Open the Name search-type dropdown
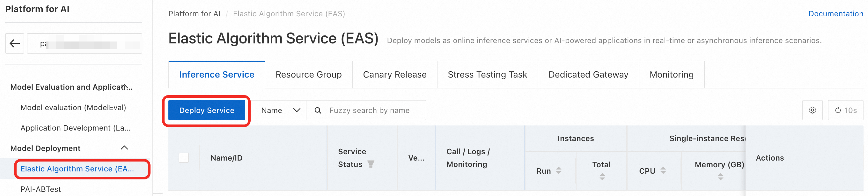The image size is (868, 196). click(280, 110)
